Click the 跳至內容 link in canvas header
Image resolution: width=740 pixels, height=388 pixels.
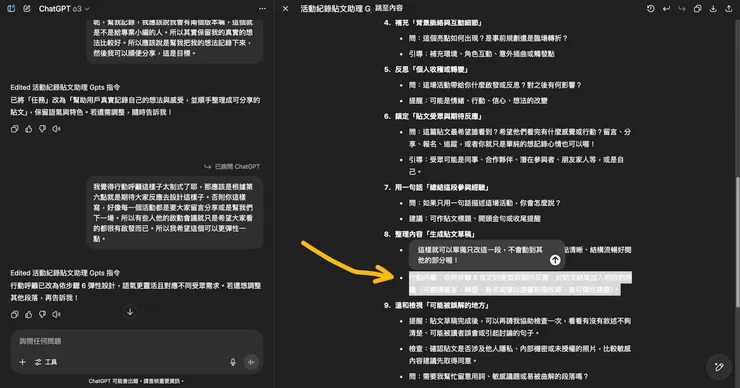389,8
